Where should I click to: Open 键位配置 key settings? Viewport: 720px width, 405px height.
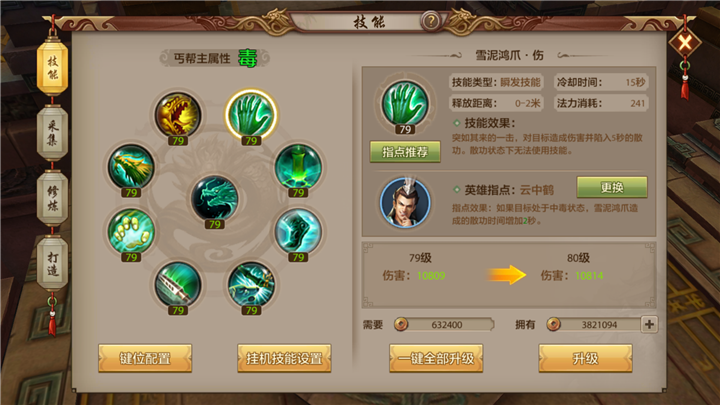(x=145, y=358)
